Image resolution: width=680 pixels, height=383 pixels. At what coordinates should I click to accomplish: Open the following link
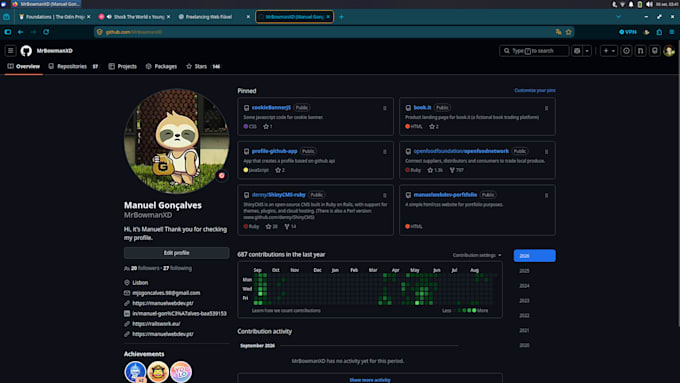[x=177, y=268]
